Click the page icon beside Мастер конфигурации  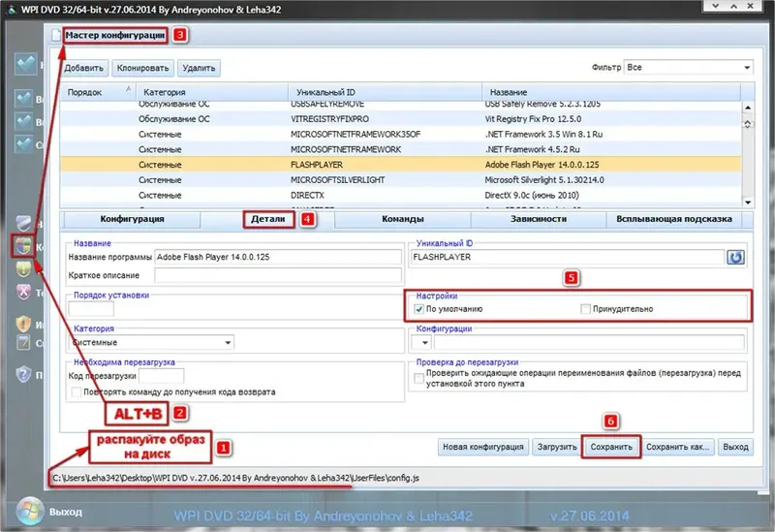pyautogui.click(x=56, y=35)
